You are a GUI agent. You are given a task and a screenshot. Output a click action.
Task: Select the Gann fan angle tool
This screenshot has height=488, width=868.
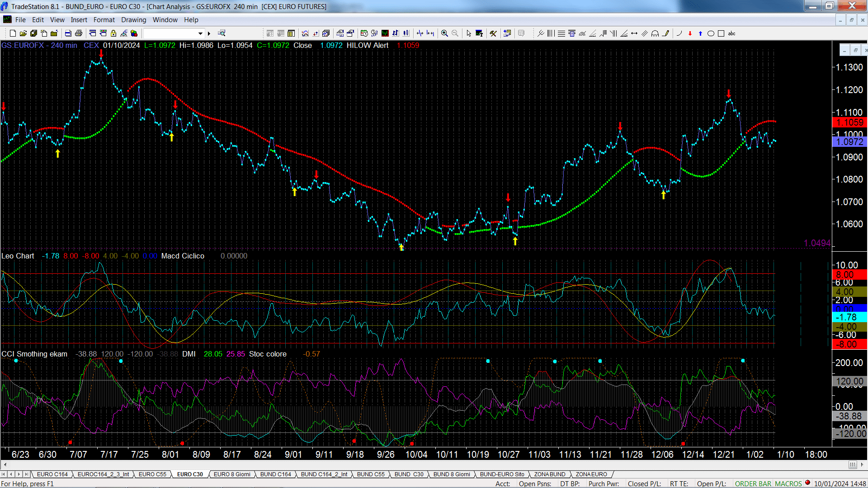pos(624,33)
